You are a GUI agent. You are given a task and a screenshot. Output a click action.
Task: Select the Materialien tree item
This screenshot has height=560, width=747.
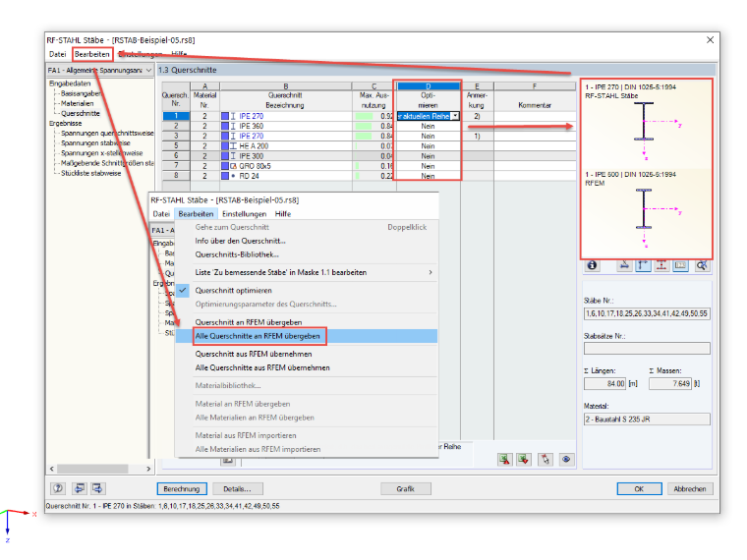coord(78,103)
